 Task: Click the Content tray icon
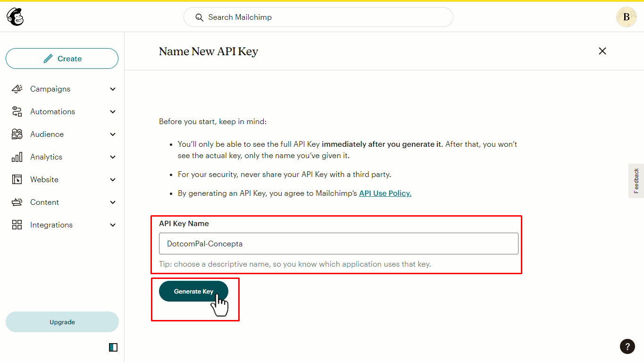pyautogui.click(x=17, y=202)
